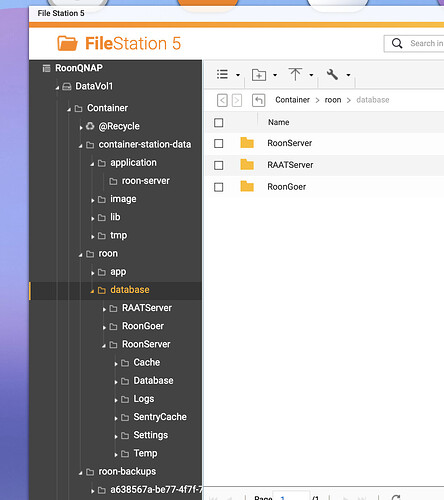Click the upload arrow icon

point(295,74)
